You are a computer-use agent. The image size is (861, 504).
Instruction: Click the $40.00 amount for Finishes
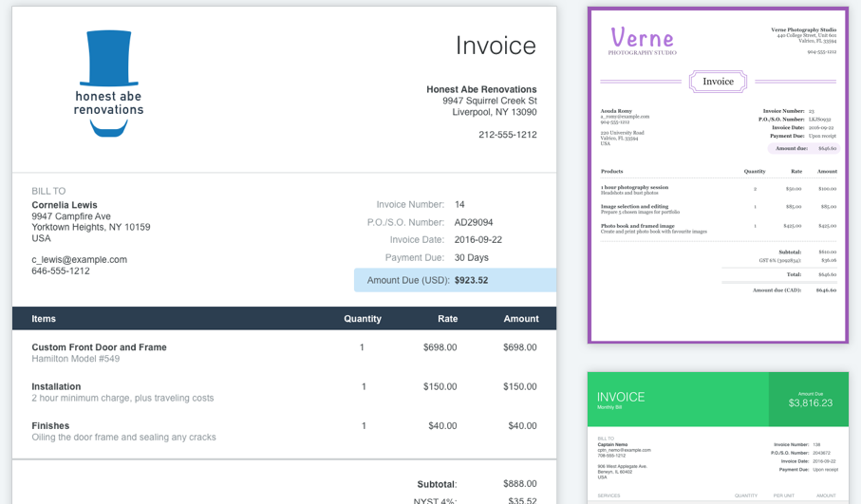pyautogui.click(x=522, y=425)
